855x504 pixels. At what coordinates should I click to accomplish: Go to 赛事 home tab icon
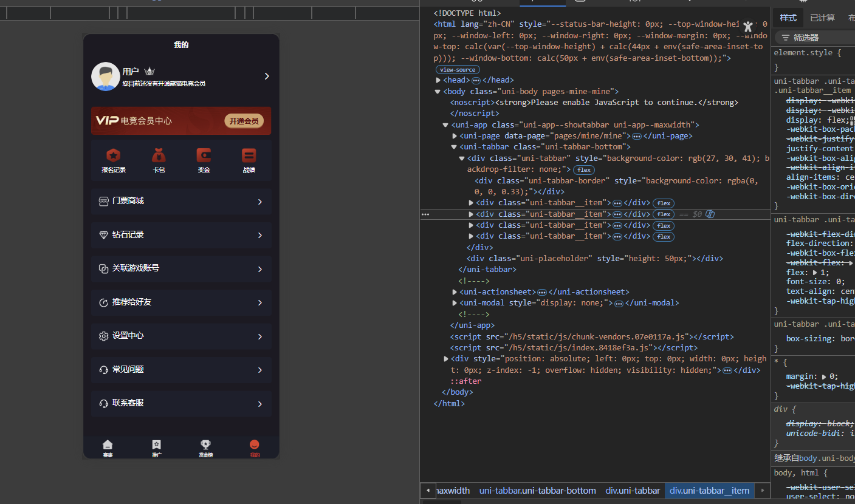[x=108, y=445]
